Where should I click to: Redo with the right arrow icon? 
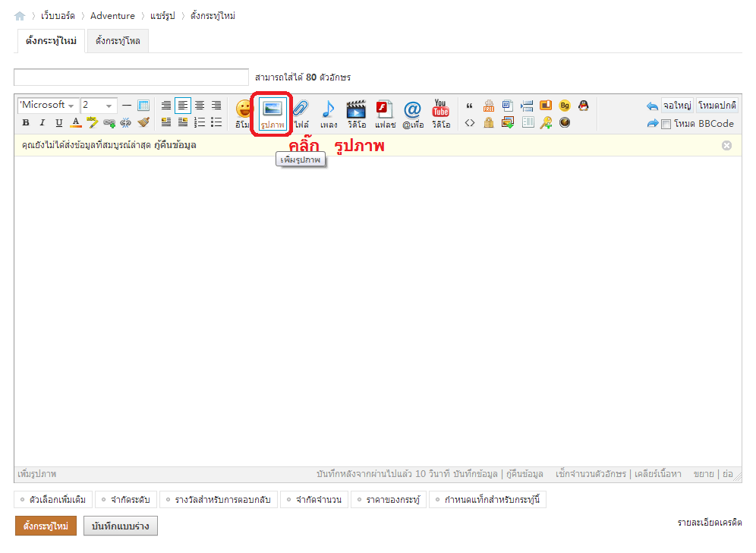tap(652, 124)
